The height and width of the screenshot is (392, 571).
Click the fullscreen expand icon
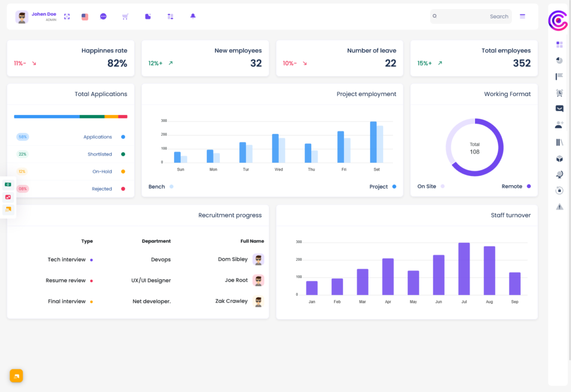[66, 16]
